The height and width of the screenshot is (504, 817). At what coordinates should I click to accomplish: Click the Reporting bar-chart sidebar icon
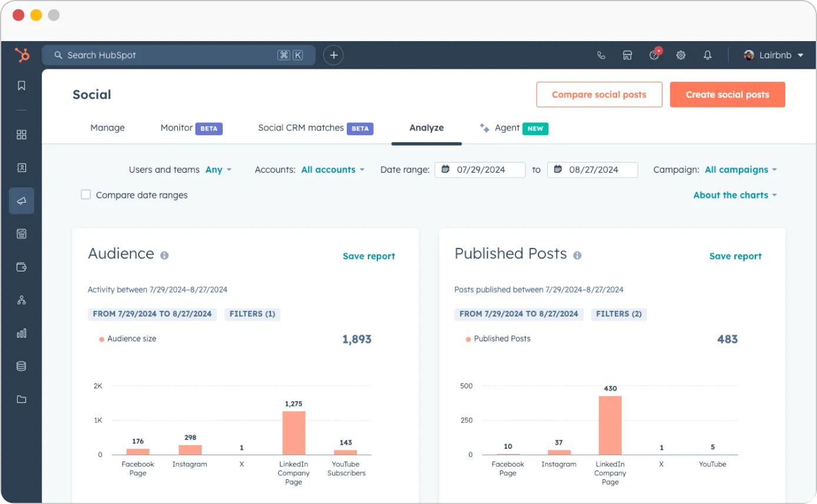21,333
